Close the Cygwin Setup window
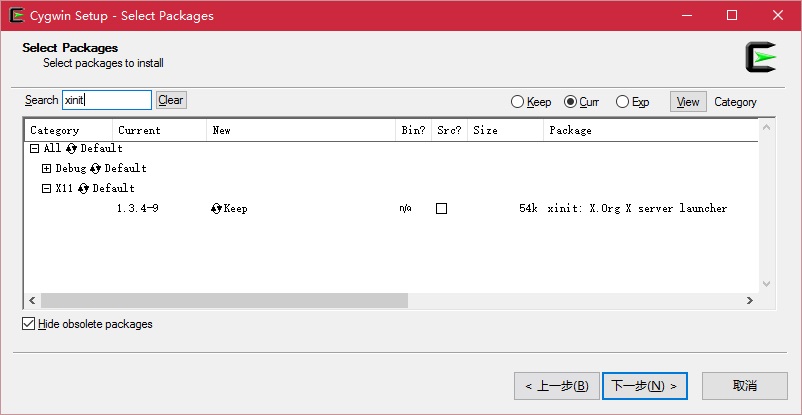Screen dimensions: 802x415 click(x=778, y=15)
